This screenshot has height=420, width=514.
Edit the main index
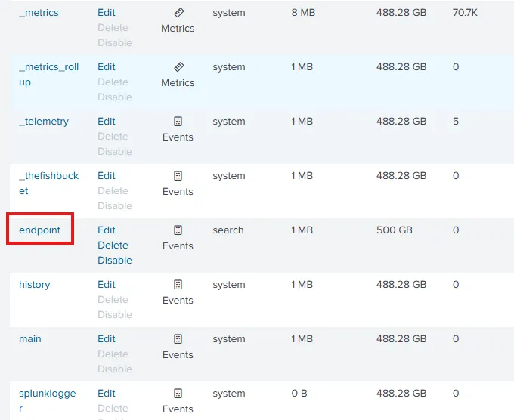point(107,339)
